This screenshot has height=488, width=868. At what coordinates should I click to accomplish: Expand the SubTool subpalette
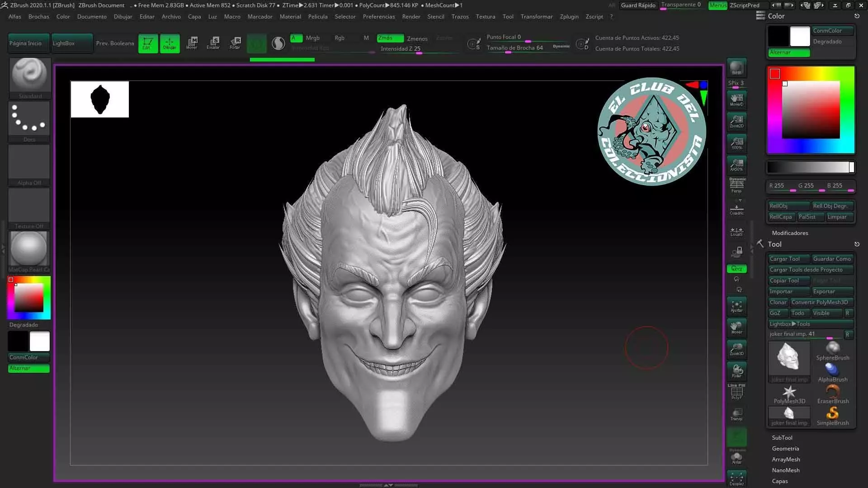coord(782,438)
